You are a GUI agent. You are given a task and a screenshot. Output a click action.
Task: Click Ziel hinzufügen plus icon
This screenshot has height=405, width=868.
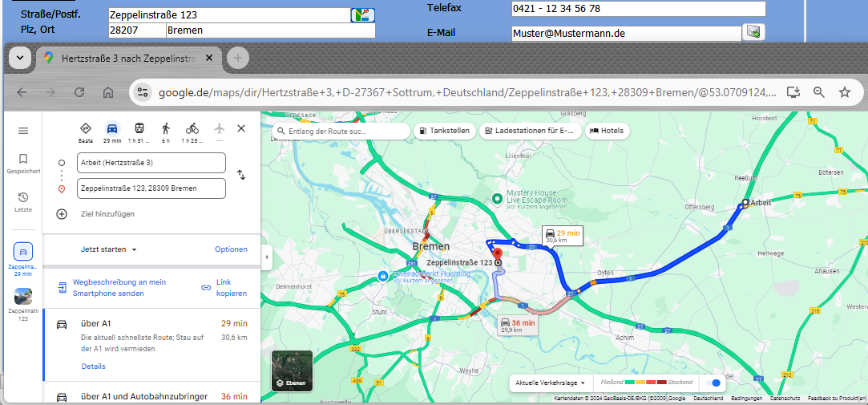click(62, 214)
